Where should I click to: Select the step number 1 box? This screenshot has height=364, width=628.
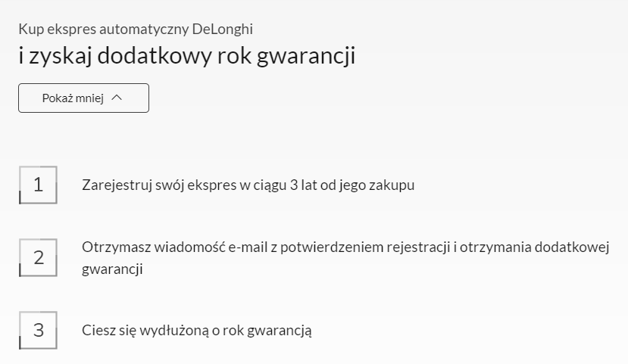[38, 185]
